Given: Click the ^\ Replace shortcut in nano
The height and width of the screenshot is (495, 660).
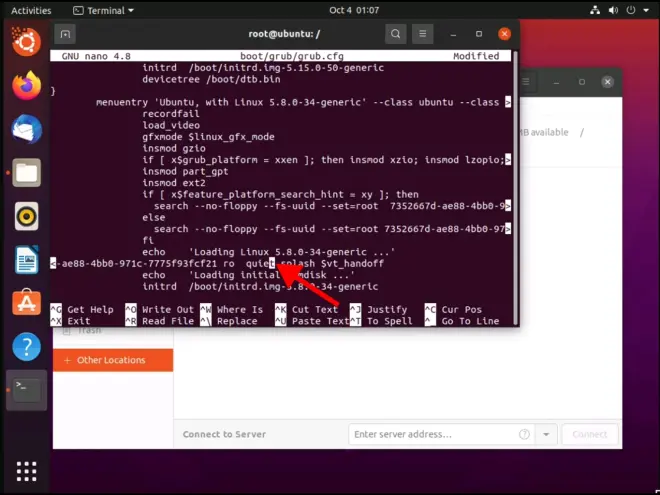Looking at the screenshot, I should [x=229, y=321].
